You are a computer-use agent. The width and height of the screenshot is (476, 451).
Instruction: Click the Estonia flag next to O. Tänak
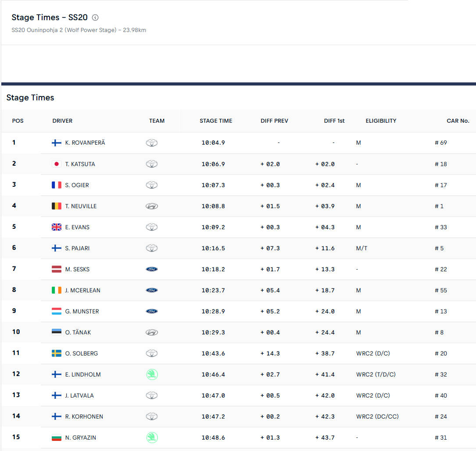(x=57, y=332)
